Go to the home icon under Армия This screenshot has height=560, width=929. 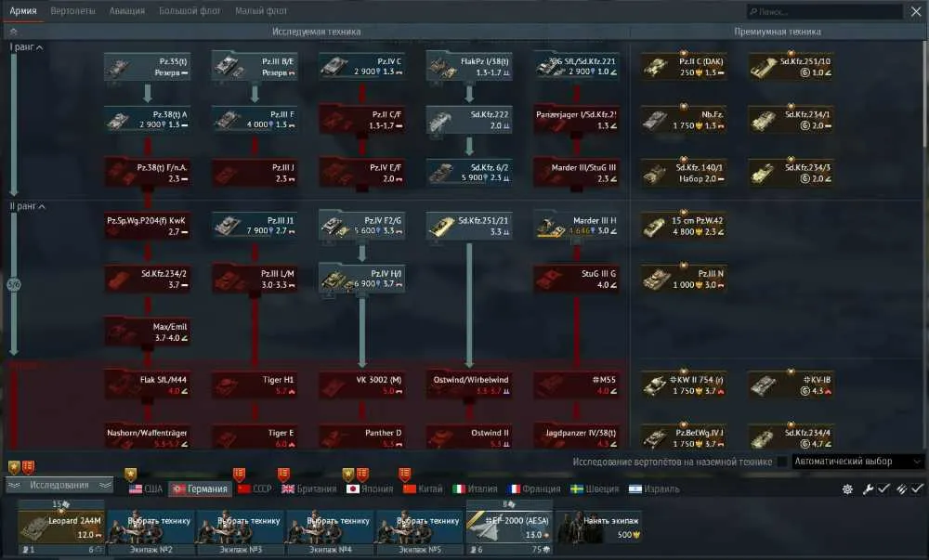pos(13,32)
